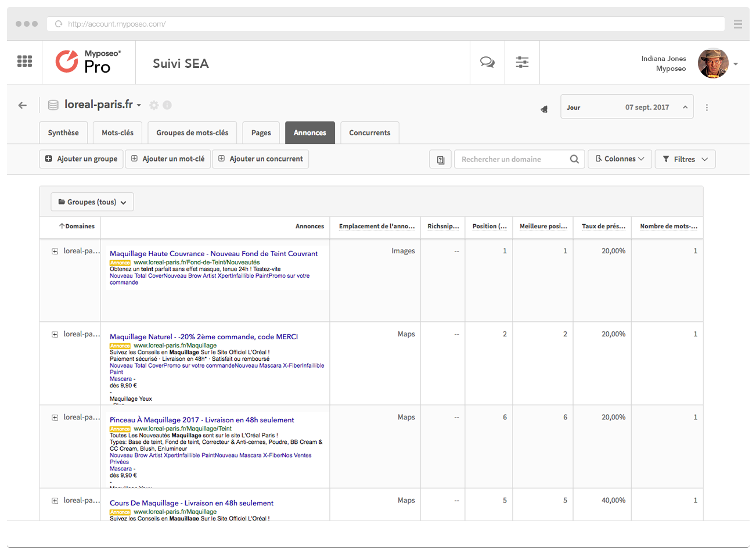Switch to the Synthèse tab
The width and height of the screenshot is (756, 553).
63,132
